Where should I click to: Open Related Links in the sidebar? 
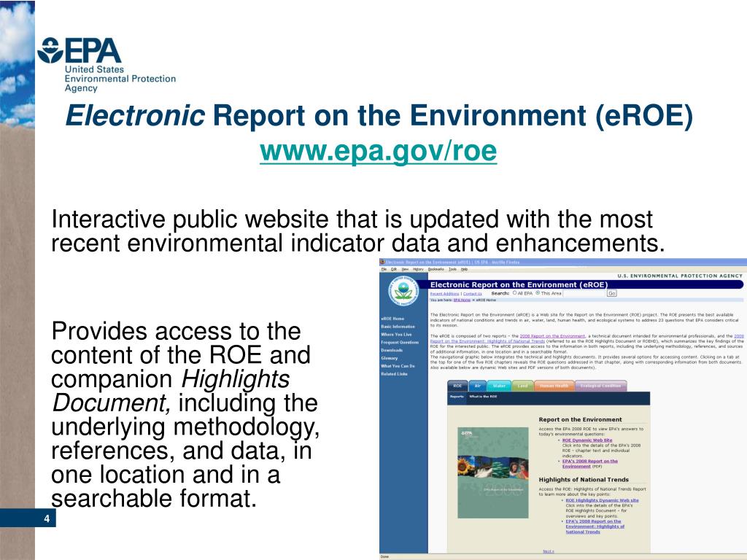click(394, 374)
